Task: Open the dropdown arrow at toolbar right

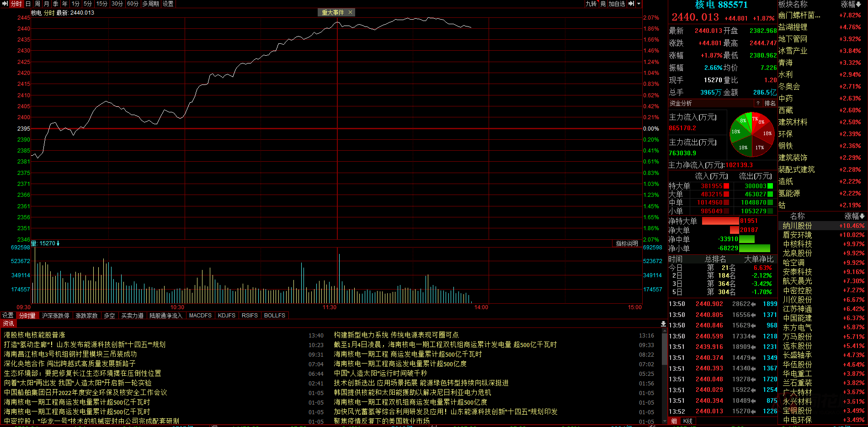Action: point(639,4)
